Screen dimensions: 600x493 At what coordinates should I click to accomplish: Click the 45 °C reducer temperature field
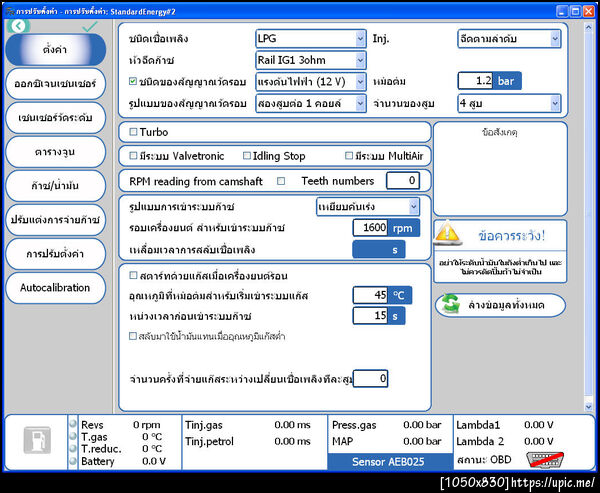click(370, 295)
